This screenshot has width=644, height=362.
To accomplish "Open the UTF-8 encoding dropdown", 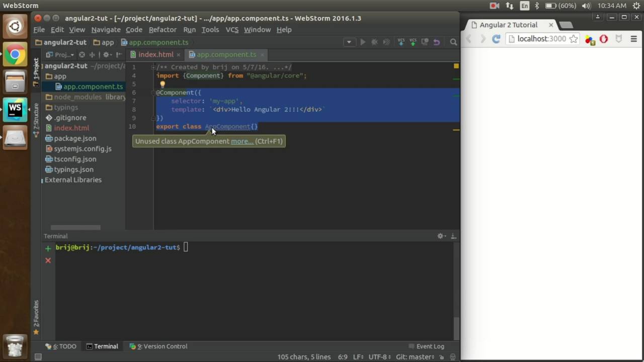I will coord(380,357).
